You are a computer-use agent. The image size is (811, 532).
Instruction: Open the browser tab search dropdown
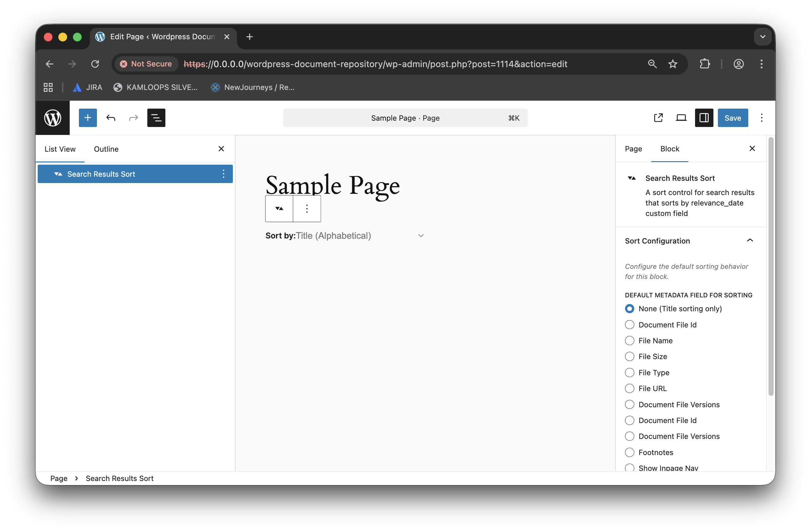click(762, 37)
